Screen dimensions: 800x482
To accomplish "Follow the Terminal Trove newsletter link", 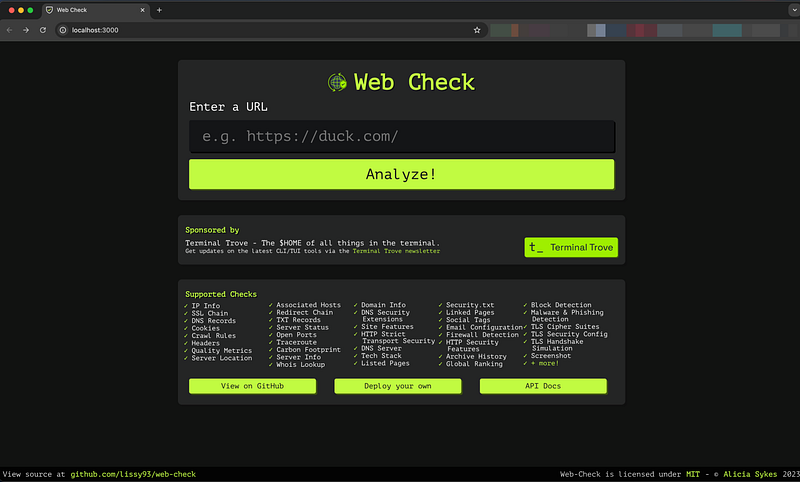I will click(x=396, y=251).
